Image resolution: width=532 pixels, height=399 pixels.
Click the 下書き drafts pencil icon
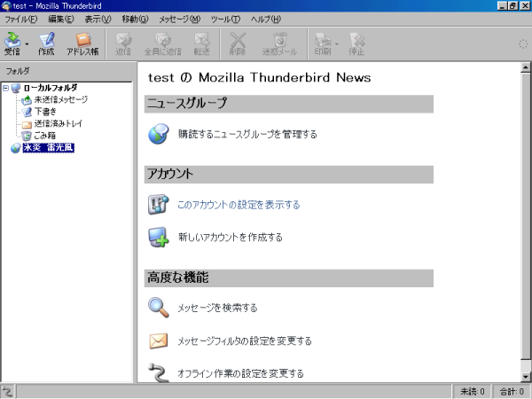tap(27, 112)
